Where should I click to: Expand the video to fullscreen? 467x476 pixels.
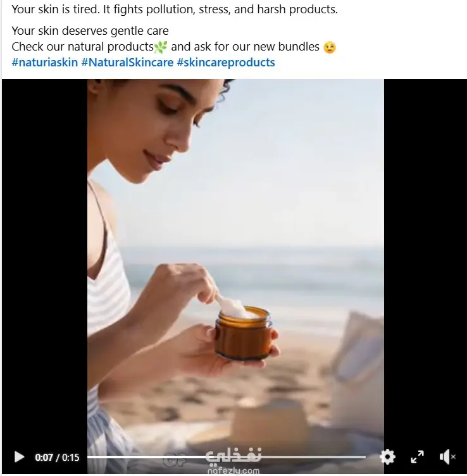(417, 457)
